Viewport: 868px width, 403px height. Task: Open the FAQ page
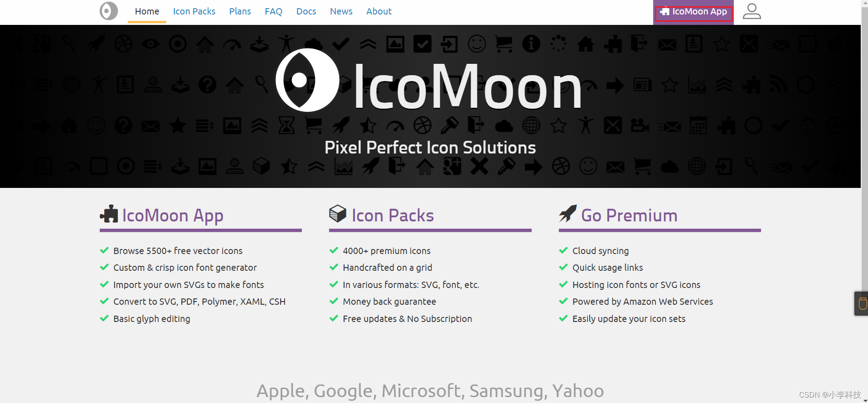click(x=273, y=11)
